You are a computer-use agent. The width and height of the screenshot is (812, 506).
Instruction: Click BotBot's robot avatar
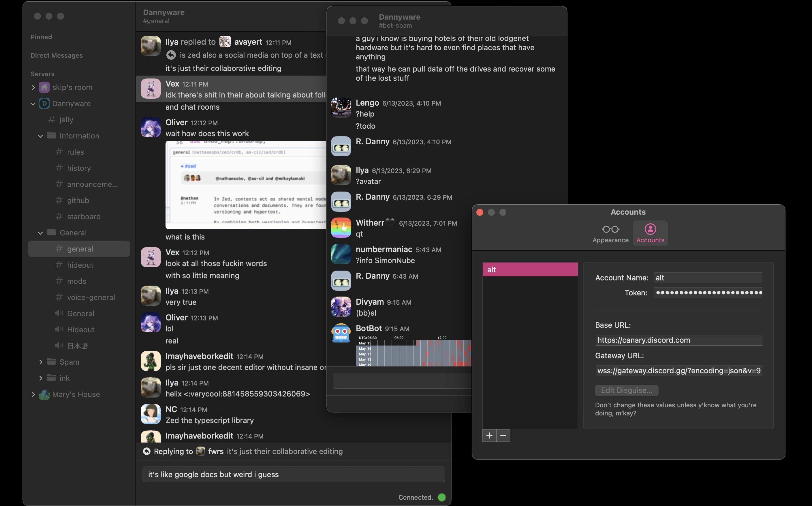tap(341, 333)
